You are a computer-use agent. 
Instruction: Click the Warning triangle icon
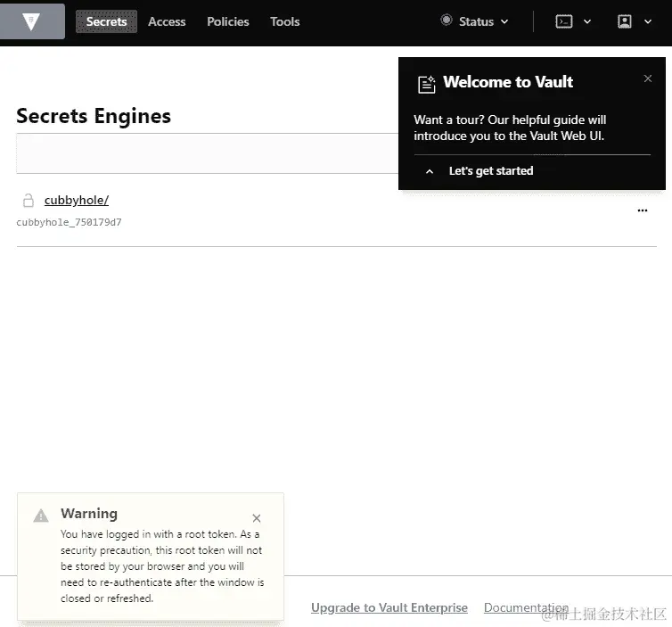(41, 516)
